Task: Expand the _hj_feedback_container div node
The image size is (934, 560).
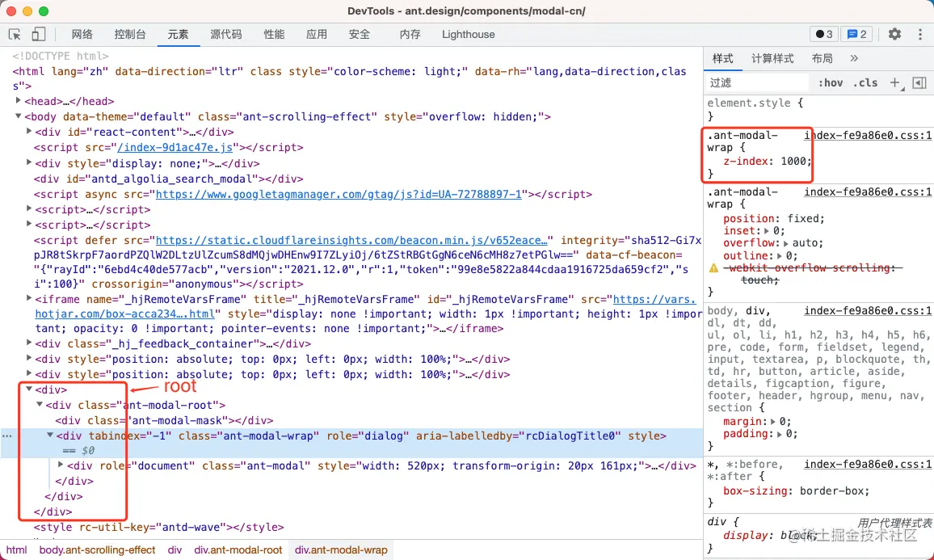Action: point(29,343)
